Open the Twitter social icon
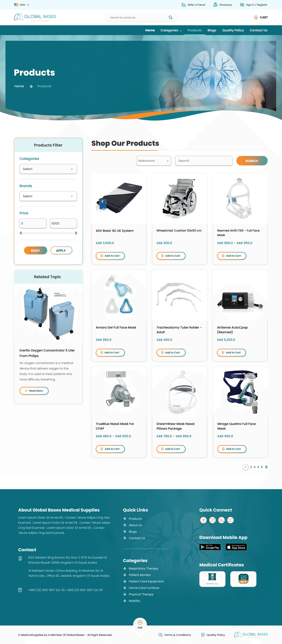The width and height of the screenshot is (282, 644). (x=230, y=520)
